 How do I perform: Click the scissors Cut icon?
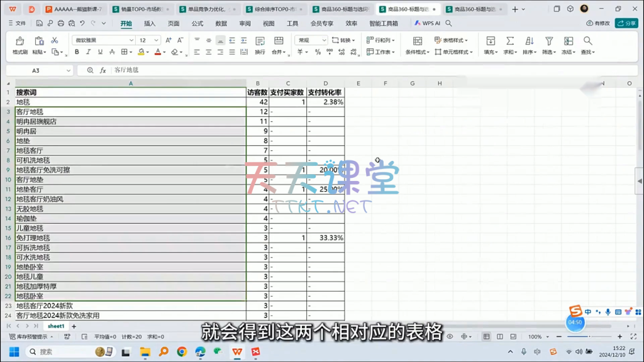pyautogui.click(x=54, y=40)
